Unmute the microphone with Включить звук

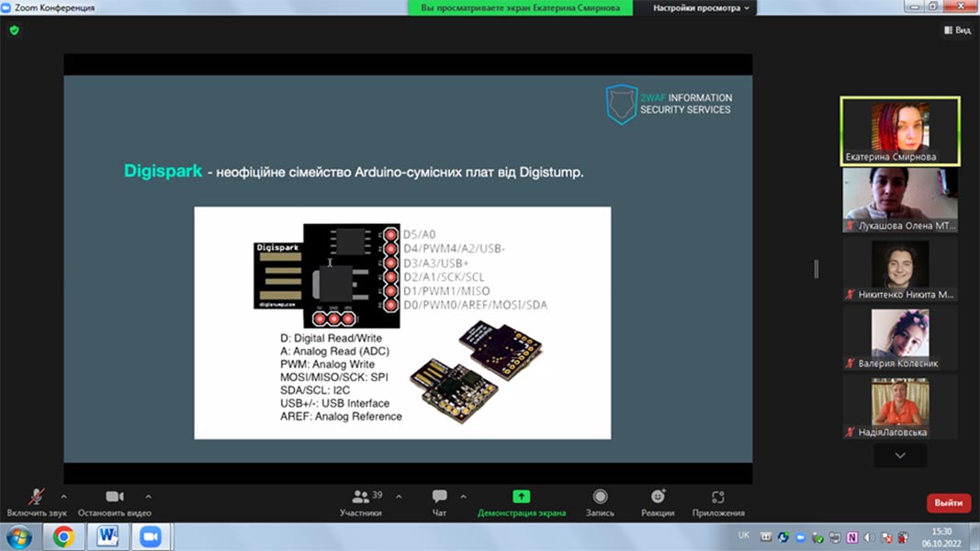point(36,503)
